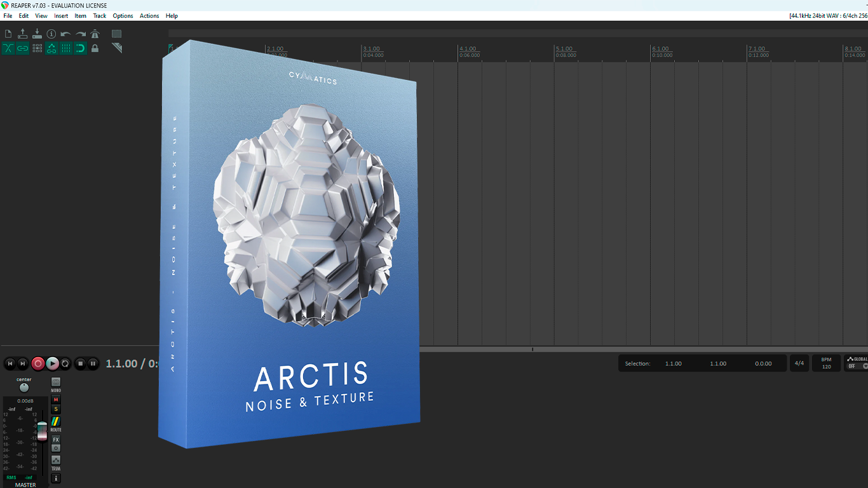Click the New Project toolbar icon
This screenshot has width=868, height=488.
point(8,34)
